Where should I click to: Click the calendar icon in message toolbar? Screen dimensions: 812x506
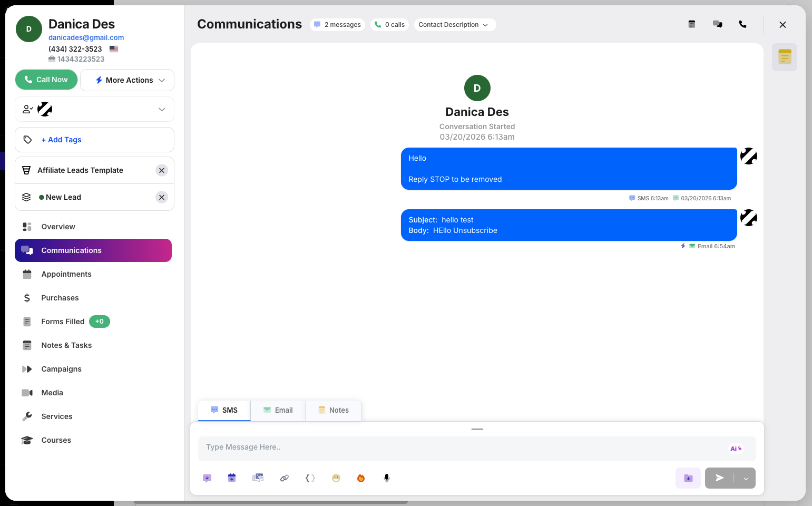tap(232, 478)
